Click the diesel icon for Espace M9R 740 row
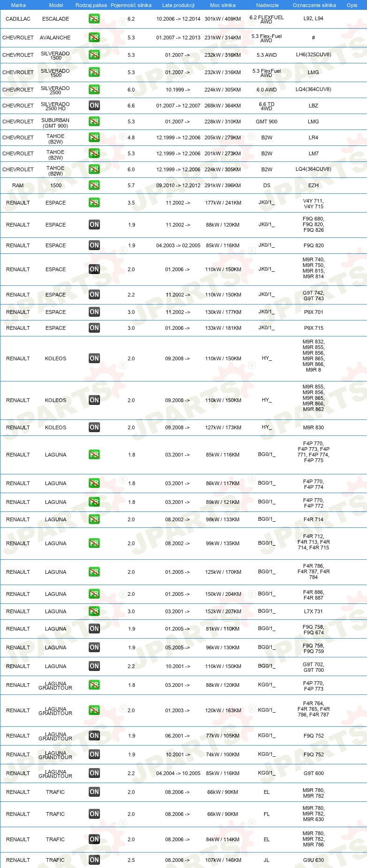This screenshot has height=868, width=367. point(94,269)
